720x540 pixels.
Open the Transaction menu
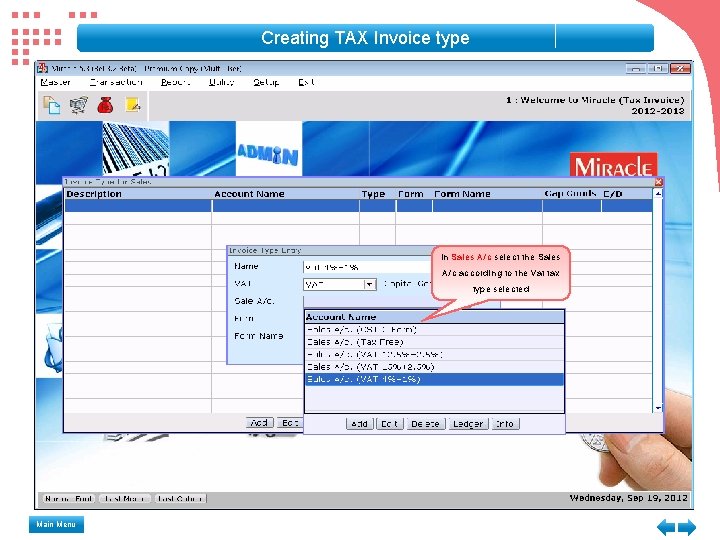(116, 82)
